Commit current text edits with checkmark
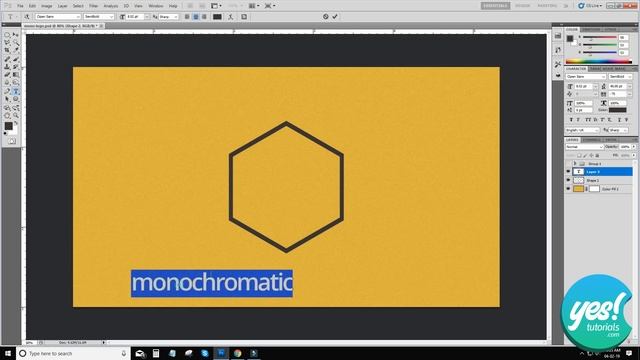The image size is (640, 360). tap(335, 17)
